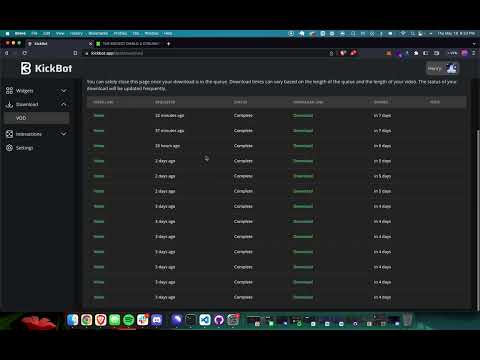
Task: Select the VOD item in sidebar
Action: click(x=37, y=118)
